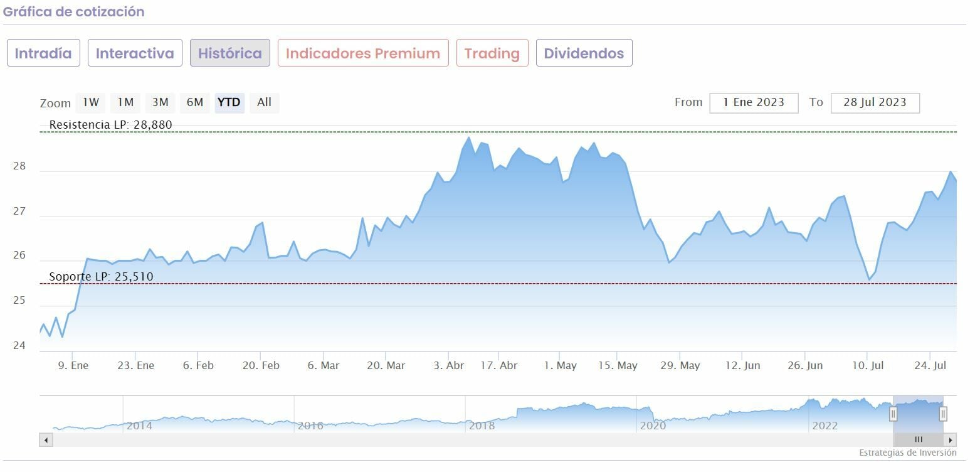
Task: Show All historical data range
Action: 264,102
